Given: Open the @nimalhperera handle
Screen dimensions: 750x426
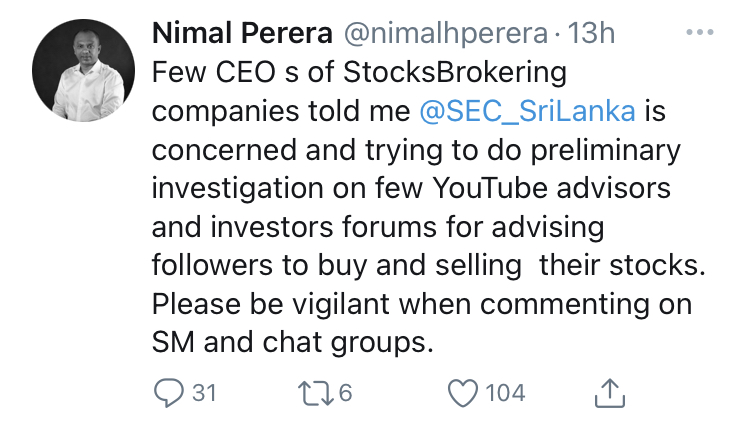Looking at the screenshot, I should (x=446, y=34).
